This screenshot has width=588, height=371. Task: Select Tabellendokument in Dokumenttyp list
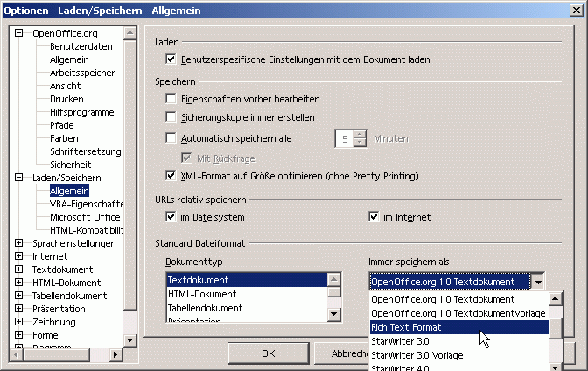[247, 308]
